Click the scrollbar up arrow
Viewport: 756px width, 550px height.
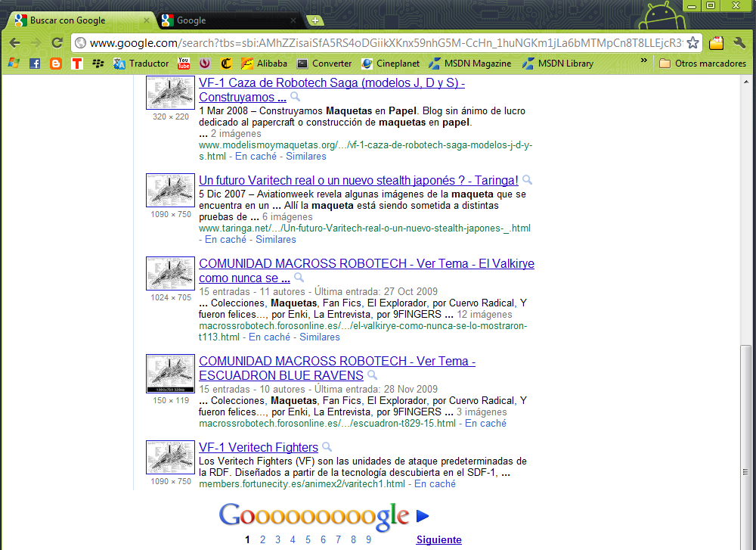[745, 81]
